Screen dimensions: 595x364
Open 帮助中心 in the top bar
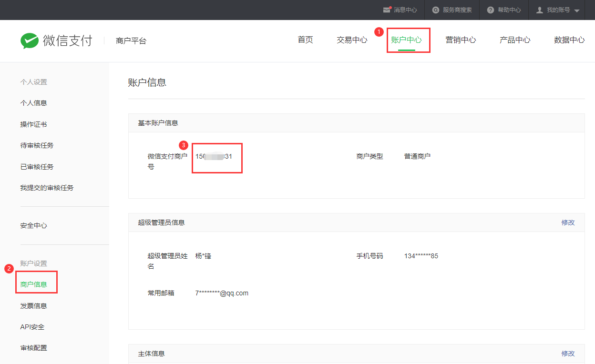pyautogui.click(x=509, y=10)
